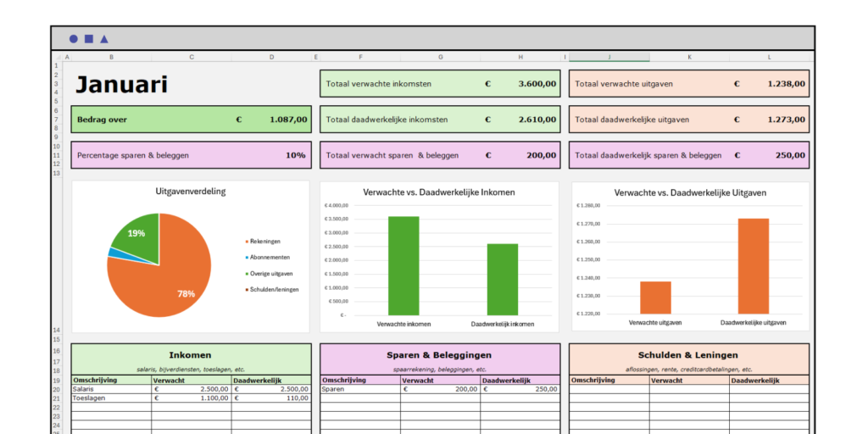Click the Schulden/leningen legend entry

point(271,290)
